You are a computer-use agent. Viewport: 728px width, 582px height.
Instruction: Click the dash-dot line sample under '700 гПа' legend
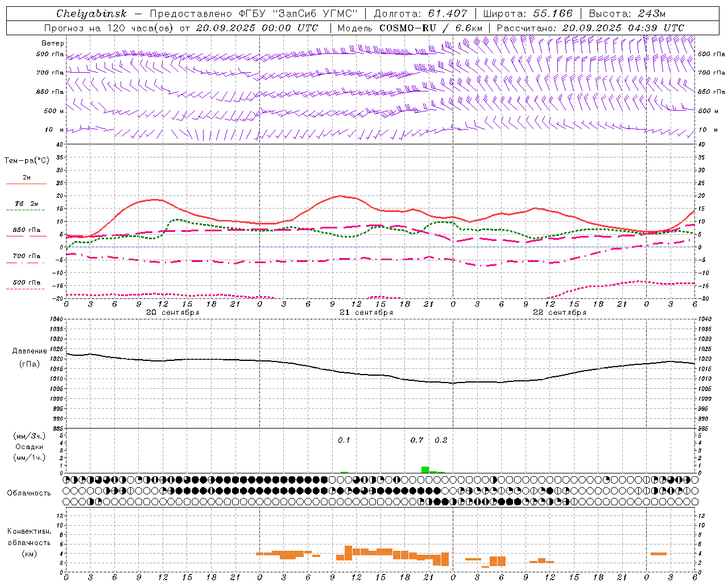click(26, 263)
